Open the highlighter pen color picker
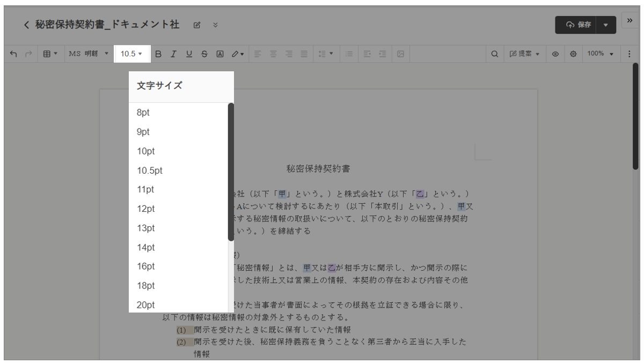Screen dimensions: 644x364 coord(238,54)
